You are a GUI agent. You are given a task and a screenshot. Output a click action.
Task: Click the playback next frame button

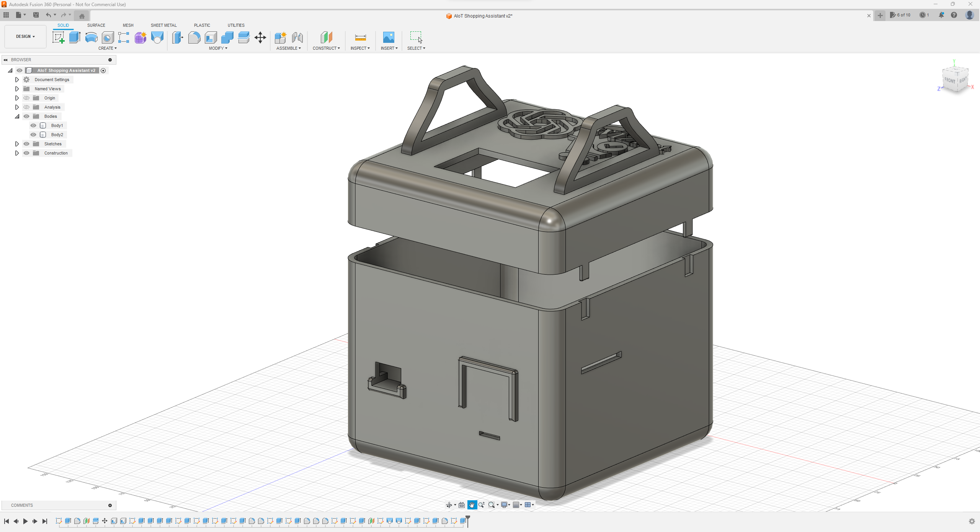tap(35, 521)
